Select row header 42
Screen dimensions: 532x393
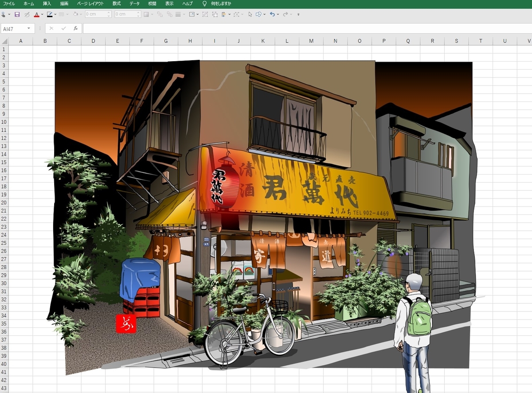pos(4,380)
